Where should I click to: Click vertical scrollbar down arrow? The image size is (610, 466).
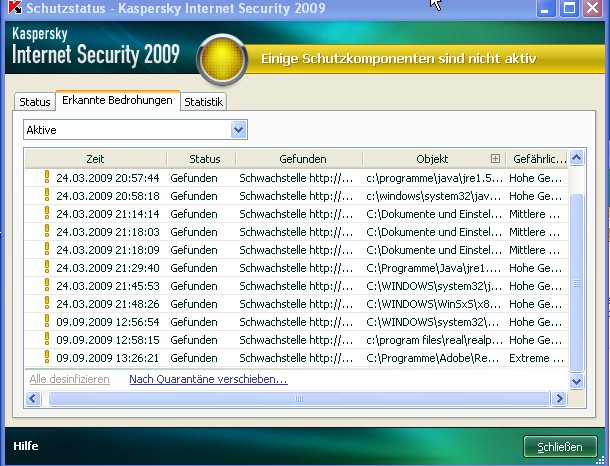(x=576, y=382)
